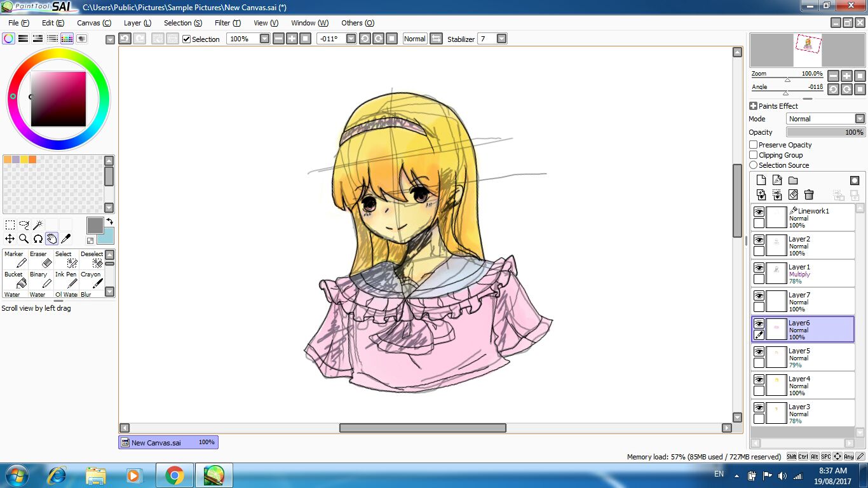Click the transfer down layer icon
The image size is (868, 488).
tap(761, 194)
